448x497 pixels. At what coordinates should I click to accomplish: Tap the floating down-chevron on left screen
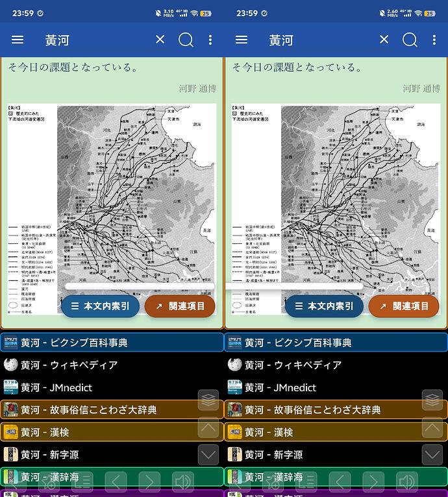click(x=208, y=455)
